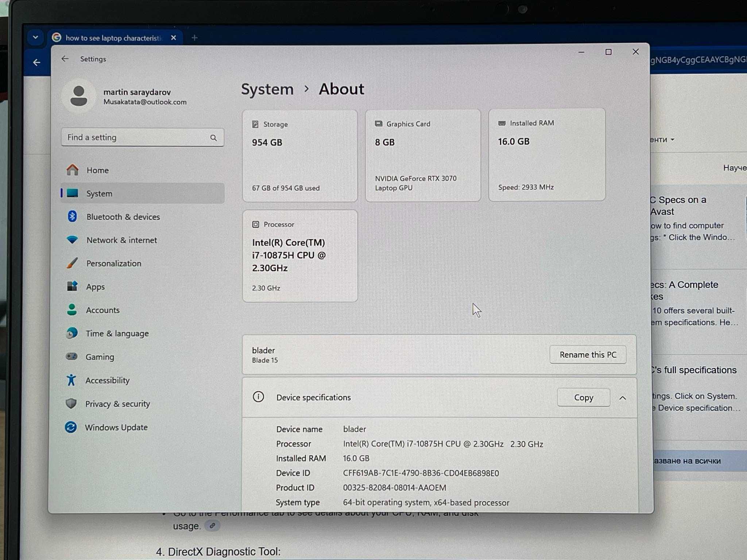The height and width of the screenshot is (560, 747).
Task: Open Time & language settings
Action: coord(142,333)
